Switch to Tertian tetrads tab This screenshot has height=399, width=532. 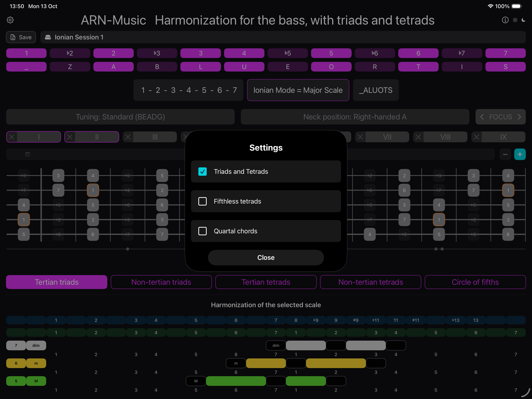[266, 282]
